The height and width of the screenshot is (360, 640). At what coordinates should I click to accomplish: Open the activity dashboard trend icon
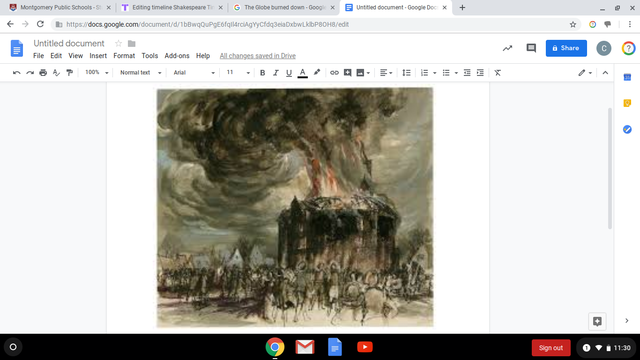pyautogui.click(x=507, y=48)
